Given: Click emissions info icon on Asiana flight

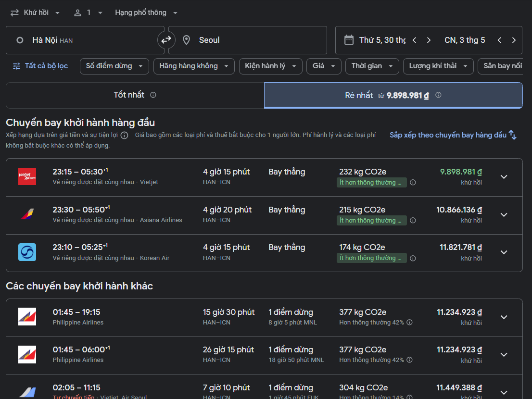Looking at the screenshot, I should pyautogui.click(x=413, y=221).
